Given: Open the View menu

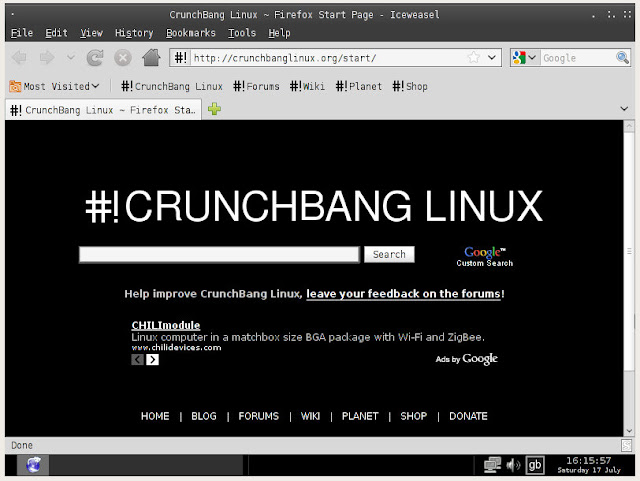Looking at the screenshot, I should point(91,33).
